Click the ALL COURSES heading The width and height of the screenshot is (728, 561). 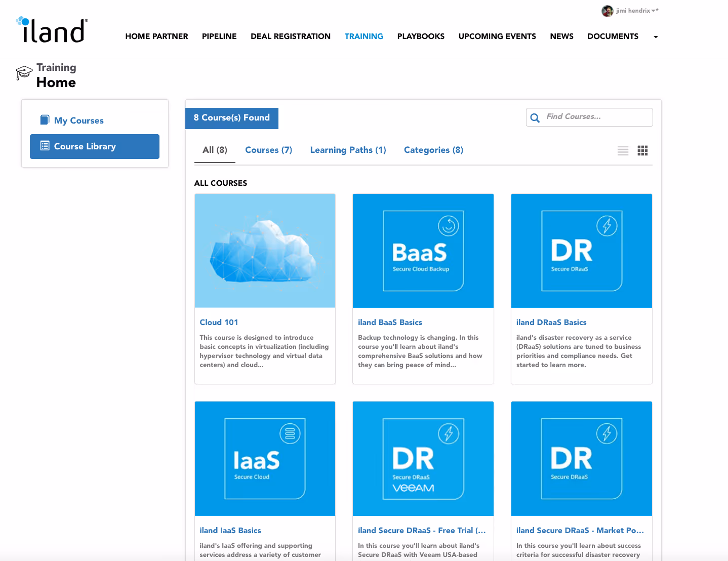click(x=221, y=183)
